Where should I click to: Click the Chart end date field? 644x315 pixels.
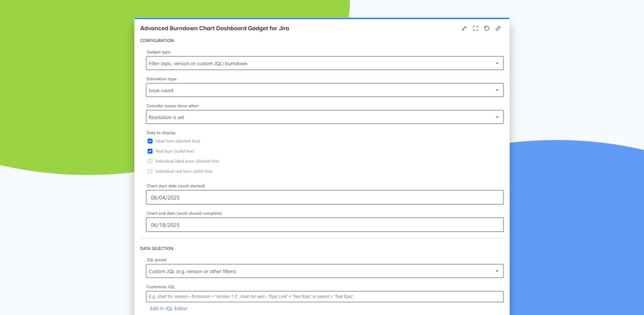pyautogui.click(x=325, y=225)
